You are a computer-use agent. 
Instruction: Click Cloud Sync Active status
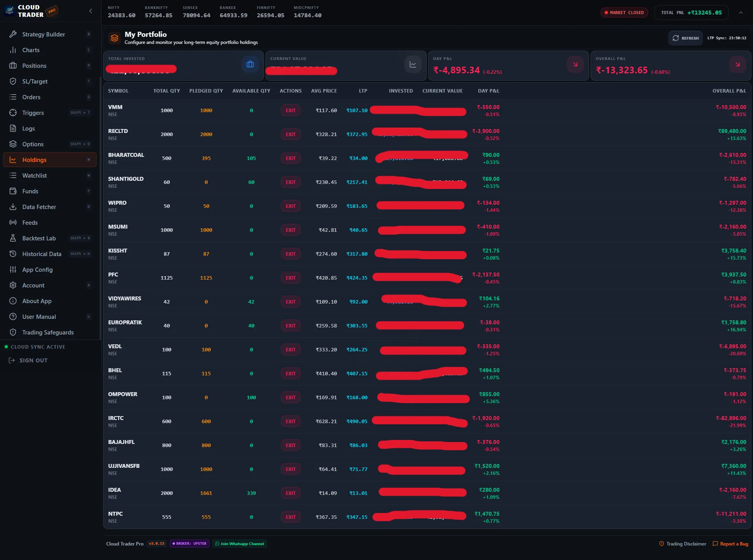(x=35, y=347)
